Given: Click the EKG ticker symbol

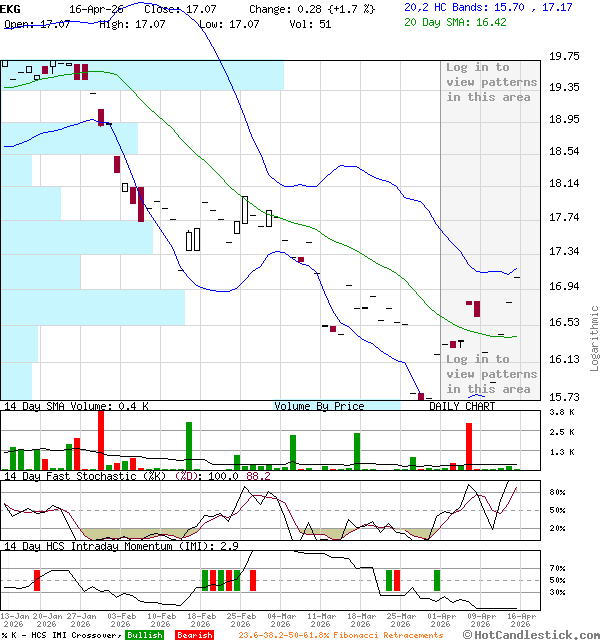Looking at the screenshot, I should pos(10,8).
